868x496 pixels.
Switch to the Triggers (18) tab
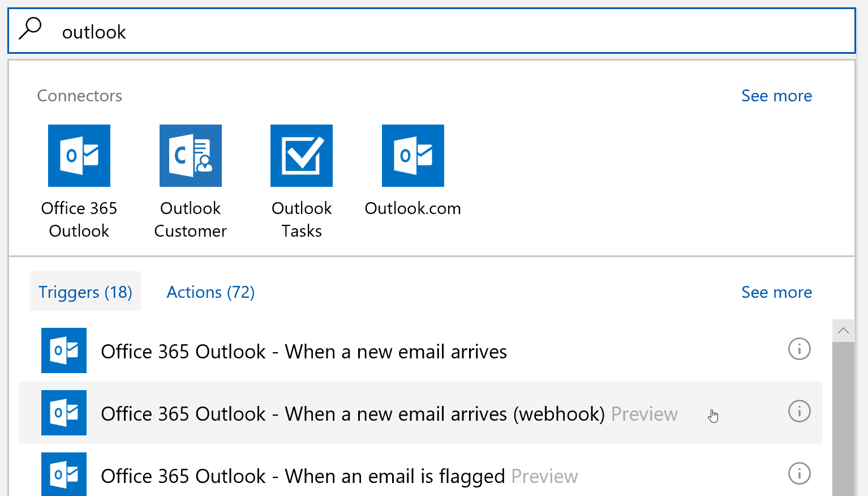coord(85,292)
